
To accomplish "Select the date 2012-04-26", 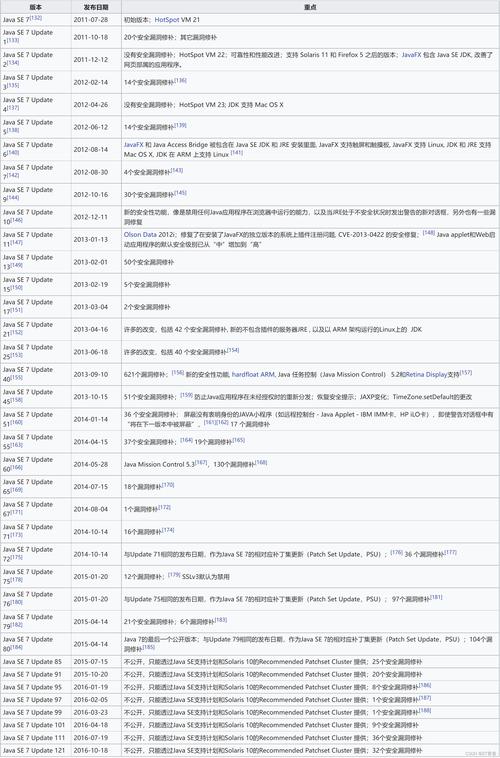I will tap(90, 105).
